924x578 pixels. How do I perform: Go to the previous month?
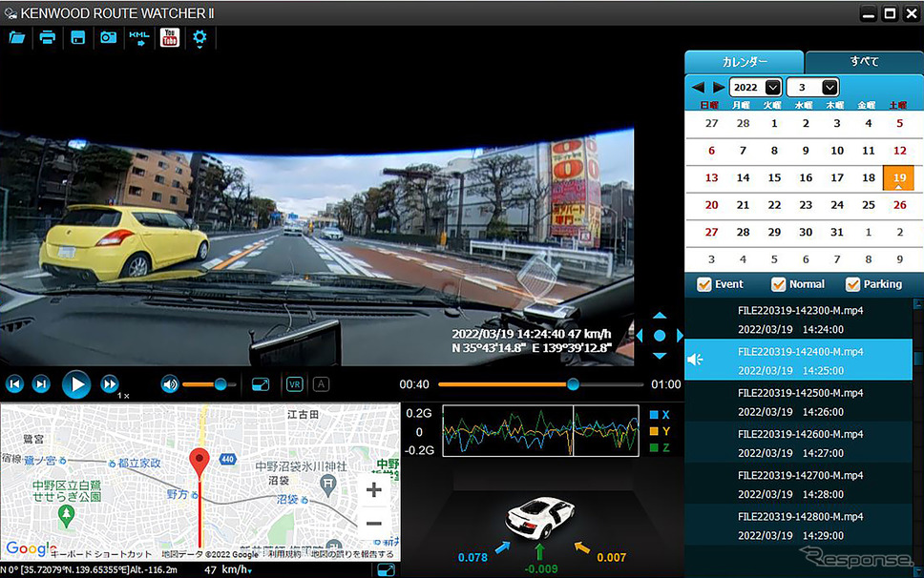pos(699,87)
